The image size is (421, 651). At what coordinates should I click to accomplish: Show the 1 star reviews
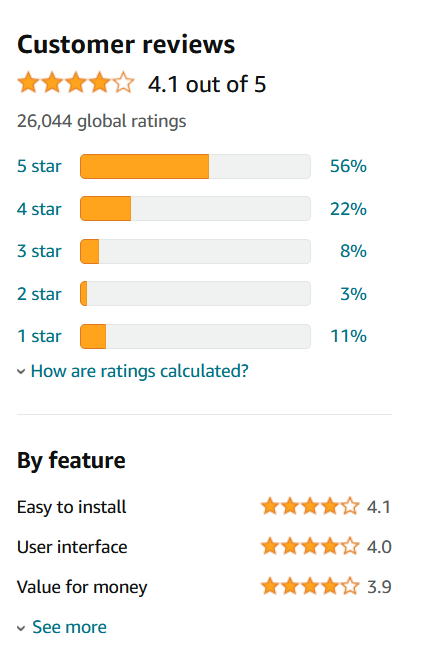[x=39, y=336]
